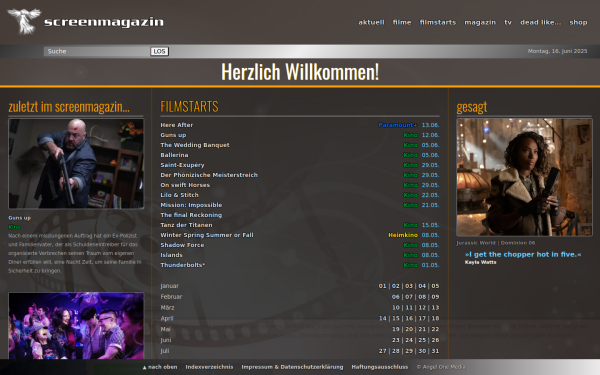Open Lilo & Stitch film entry
The image size is (600, 375).
179,195
